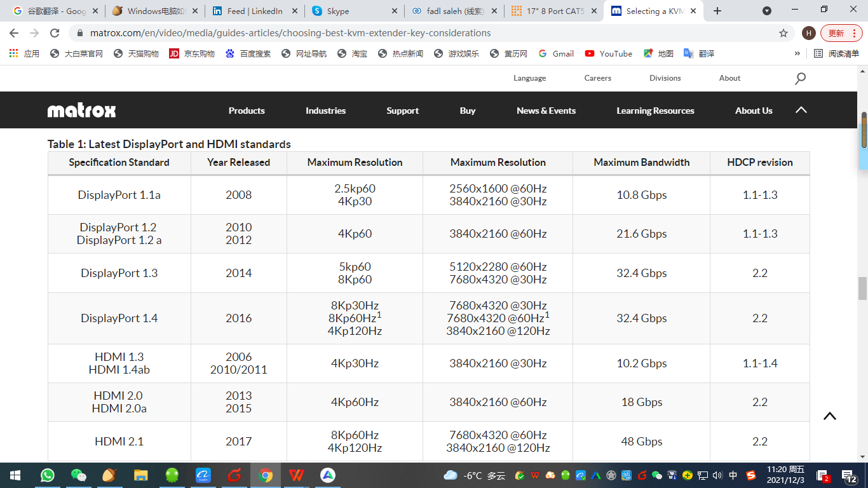Click the 48 Gbps bandwidth cell

(642, 441)
